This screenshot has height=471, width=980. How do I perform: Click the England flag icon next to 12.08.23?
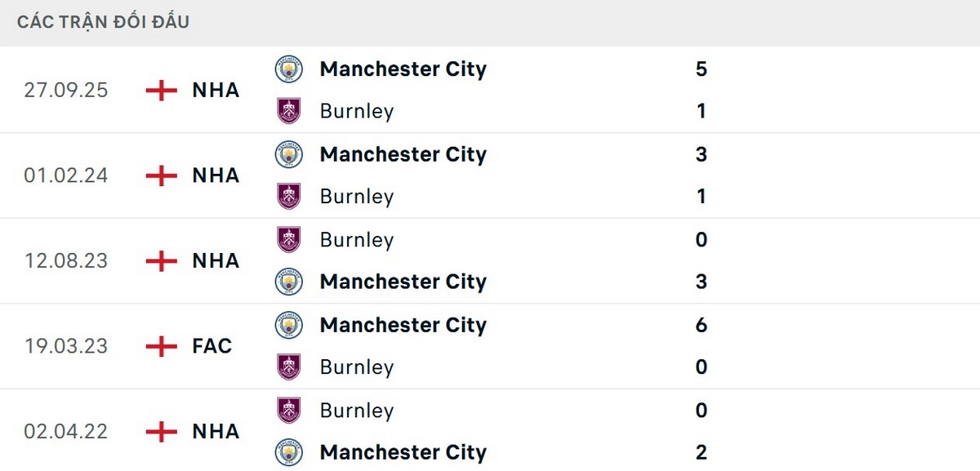click(x=163, y=260)
